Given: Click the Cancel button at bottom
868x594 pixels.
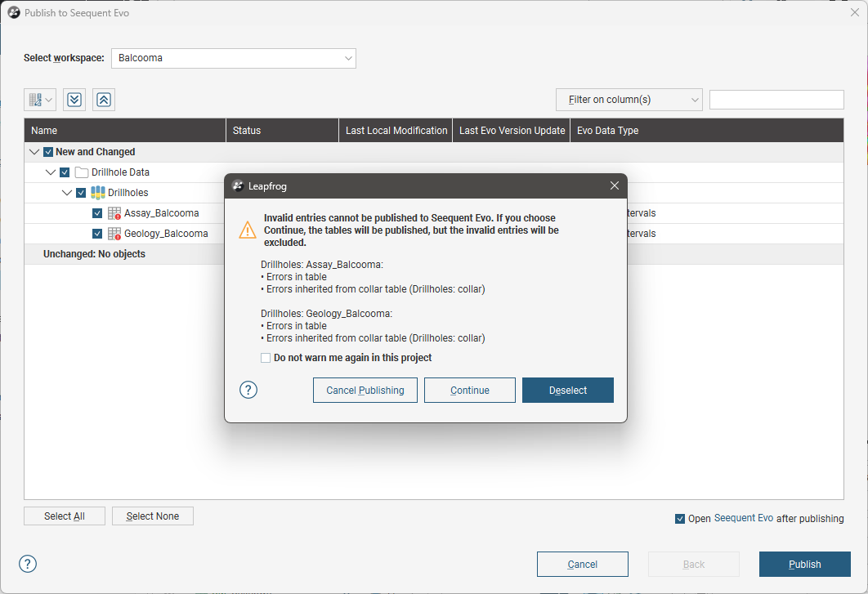Looking at the screenshot, I should [x=583, y=564].
